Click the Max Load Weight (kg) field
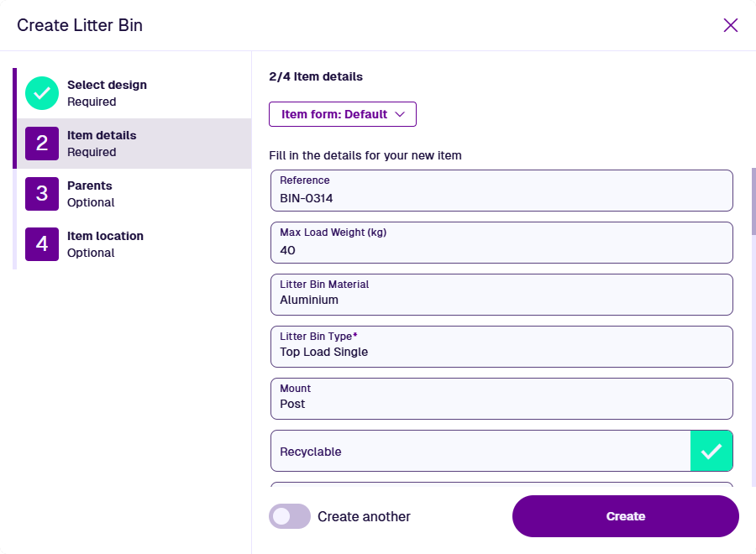 point(501,243)
